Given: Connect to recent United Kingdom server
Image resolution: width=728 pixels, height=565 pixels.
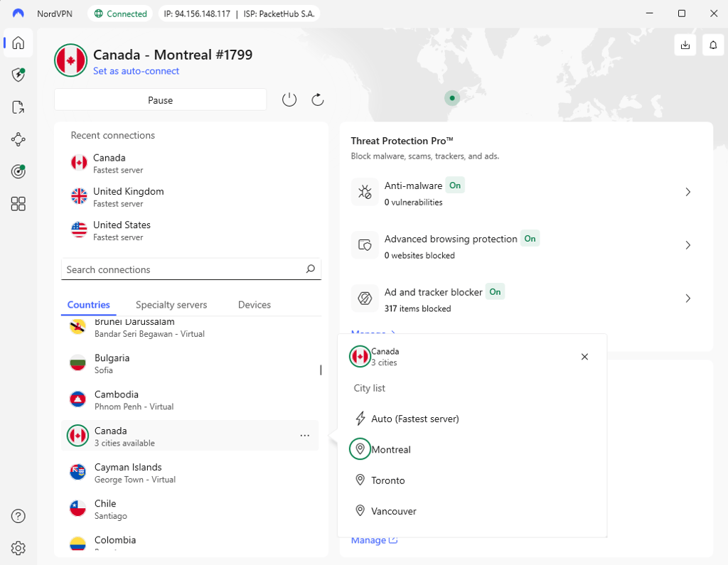Looking at the screenshot, I should pyautogui.click(x=191, y=197).
